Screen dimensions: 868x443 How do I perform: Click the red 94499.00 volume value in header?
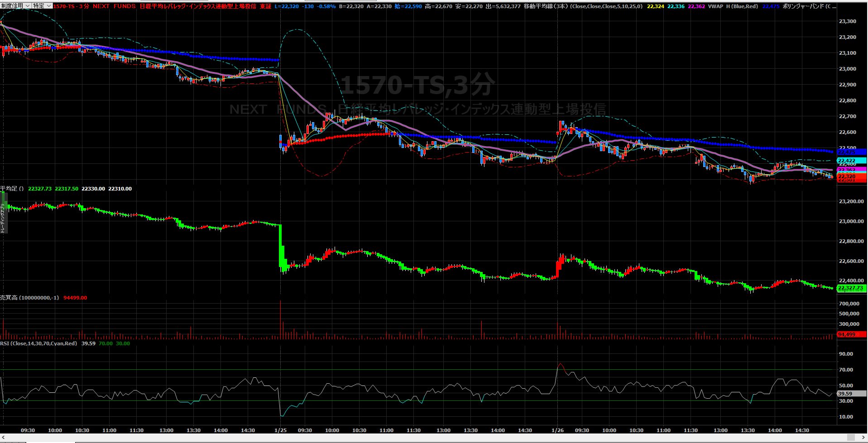pos(75,298)
